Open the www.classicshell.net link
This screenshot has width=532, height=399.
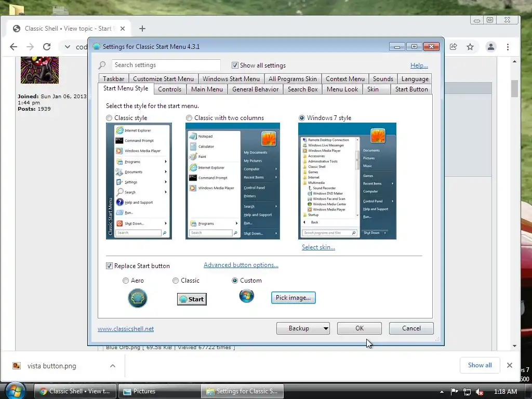(x=126, y=329)
